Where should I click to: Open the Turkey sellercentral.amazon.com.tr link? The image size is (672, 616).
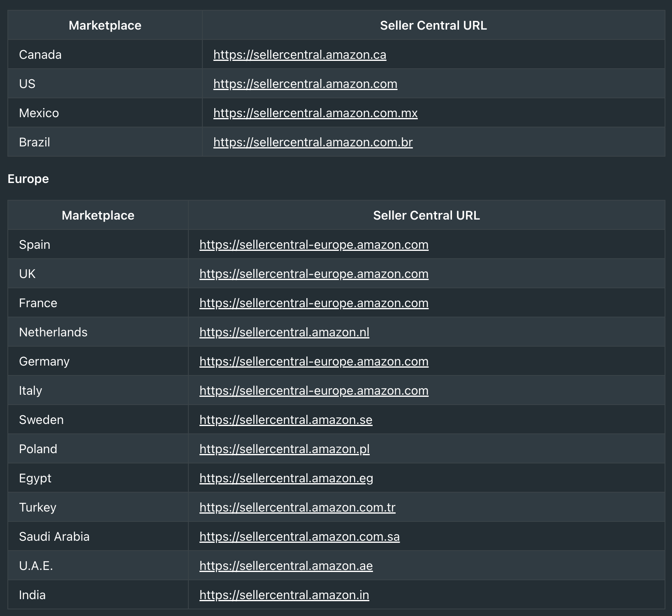[297, 507]
